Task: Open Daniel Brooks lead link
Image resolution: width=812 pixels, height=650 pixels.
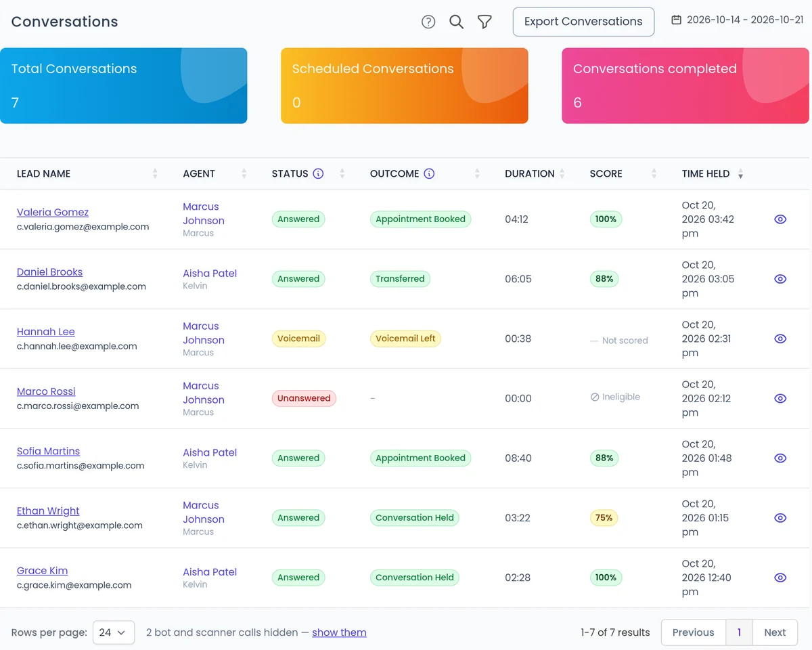Action: pyautogui.click(x=49, y=272)
